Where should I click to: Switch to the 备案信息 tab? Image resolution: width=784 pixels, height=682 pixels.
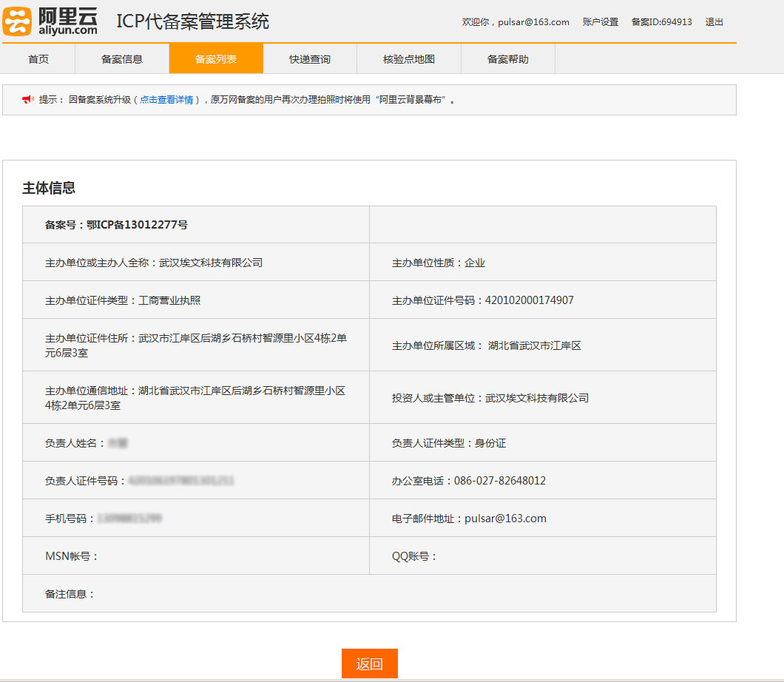click(122, 59)
